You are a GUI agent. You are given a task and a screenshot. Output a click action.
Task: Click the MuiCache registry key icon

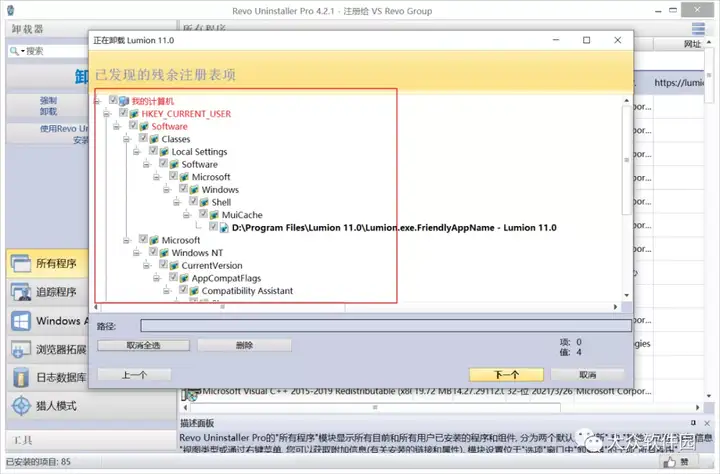tap(214, 214)
